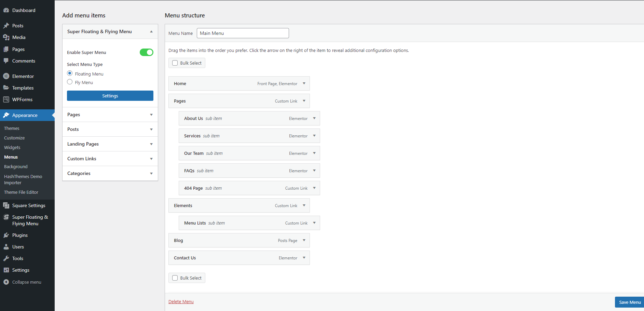Image resolution: width=644 pixels, height=311 pixels.
Task: Expand the Pages Custom Link item arrow
Action: 304,101
